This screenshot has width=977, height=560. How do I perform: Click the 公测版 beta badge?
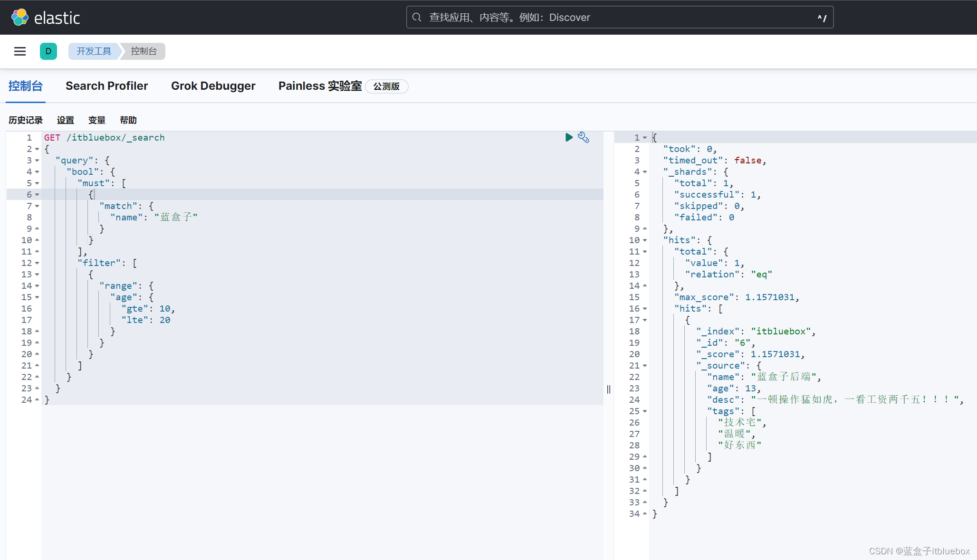click(x=386, y=86)
